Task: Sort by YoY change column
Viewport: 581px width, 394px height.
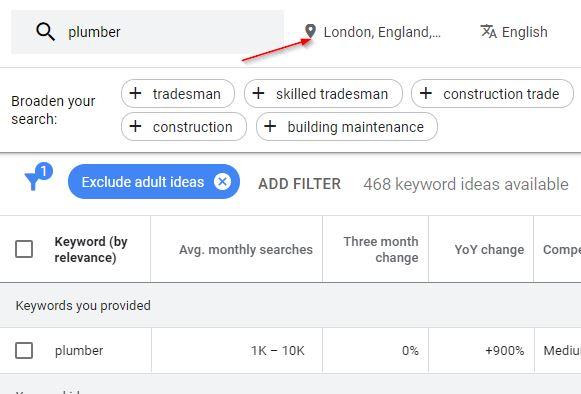Action: (x=489, y=249)
